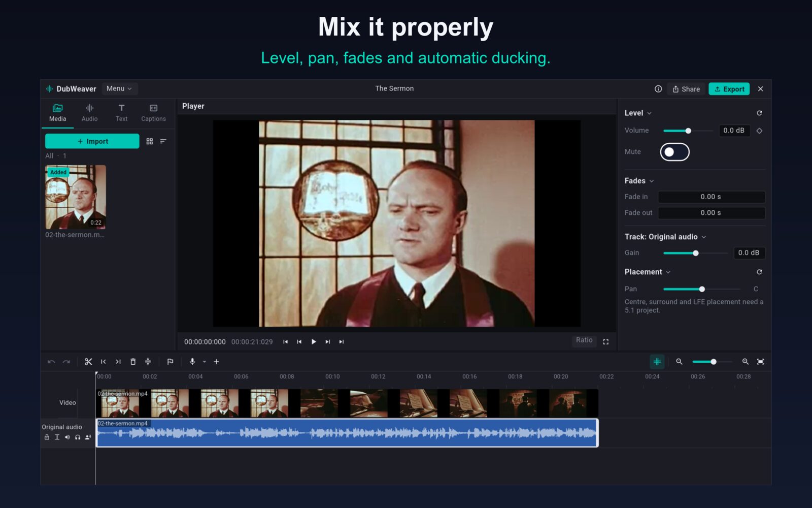
Task: Click the redo arrow in timeline toolbar
Action: (x=66, y=362)
